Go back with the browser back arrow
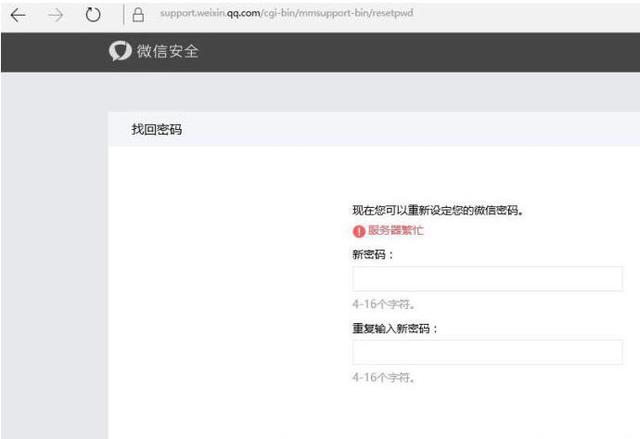 [18, 16]
